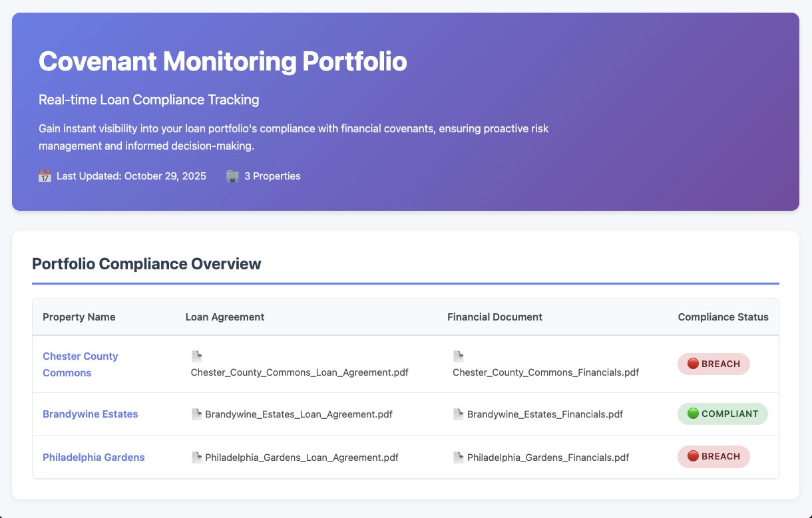812x518 pixels.
Task: Select the Philadelphia Gardens property link
Action: click(x=94, y=457)
